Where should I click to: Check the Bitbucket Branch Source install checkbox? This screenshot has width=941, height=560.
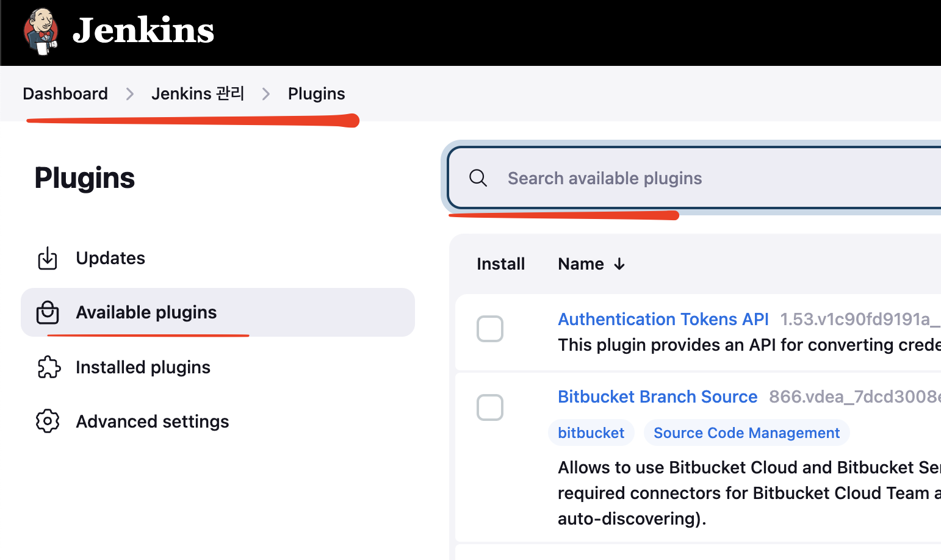point(490,407)
